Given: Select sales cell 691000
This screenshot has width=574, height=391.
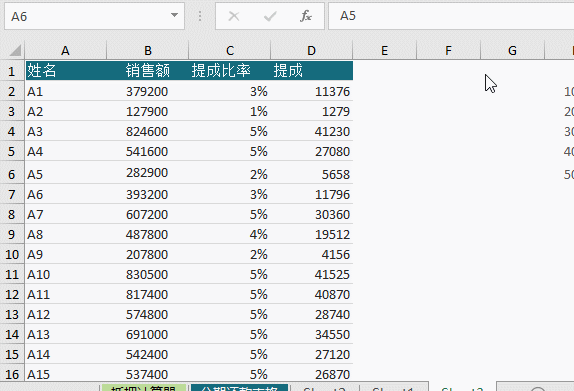Looking at the screenshot, I should coord(148,334).
